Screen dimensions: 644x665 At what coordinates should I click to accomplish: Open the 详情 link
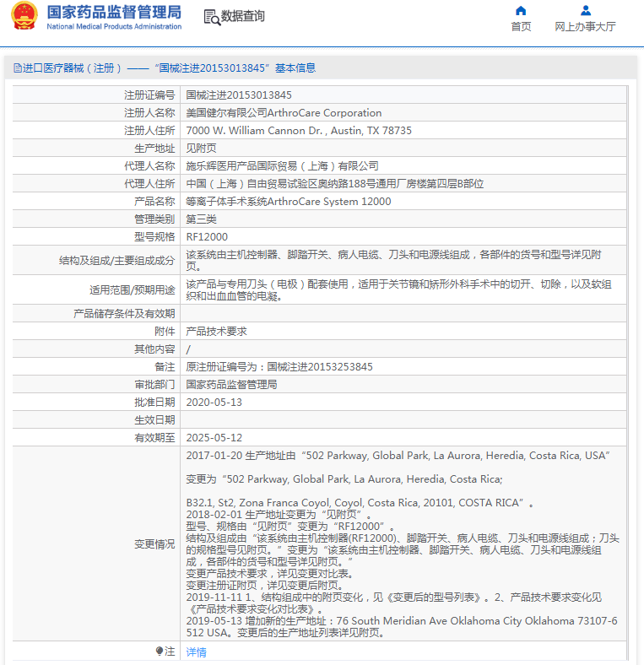[x=196, y=651]
